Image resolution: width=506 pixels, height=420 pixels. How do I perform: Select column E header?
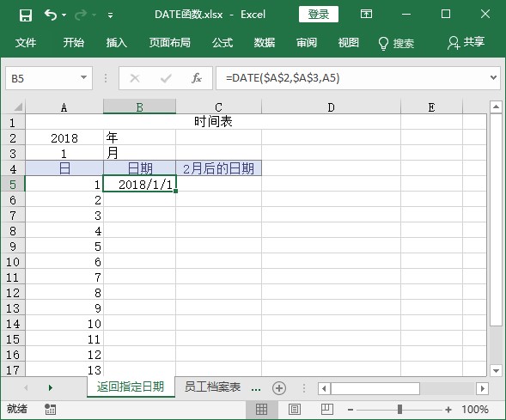click(x=431, y=107)
